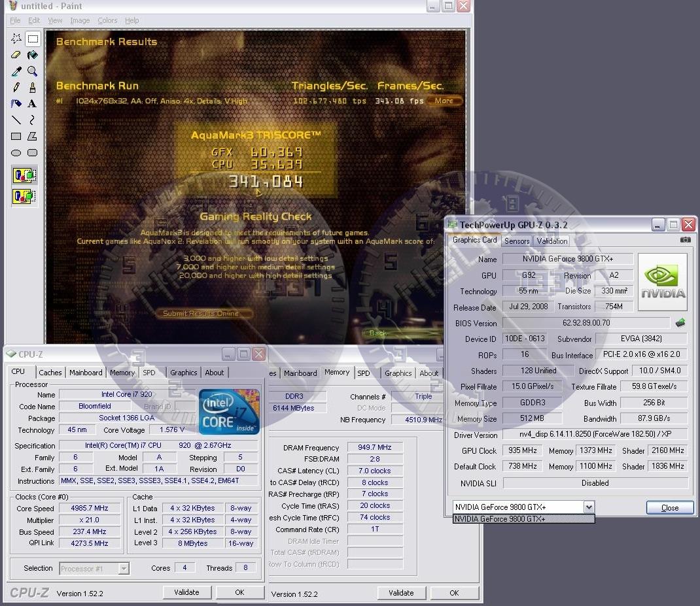The image size is (700, 606).
Task: Open the Edit menu in Paint
Action: pos(34,20)
